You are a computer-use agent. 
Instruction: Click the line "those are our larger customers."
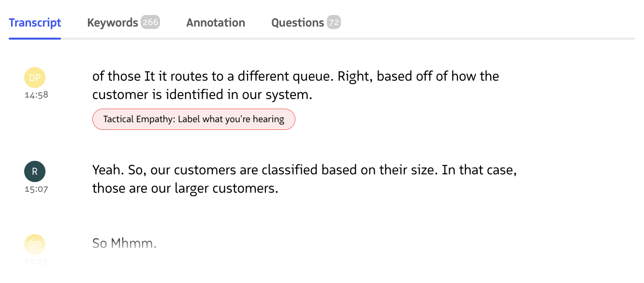(185, 188)
